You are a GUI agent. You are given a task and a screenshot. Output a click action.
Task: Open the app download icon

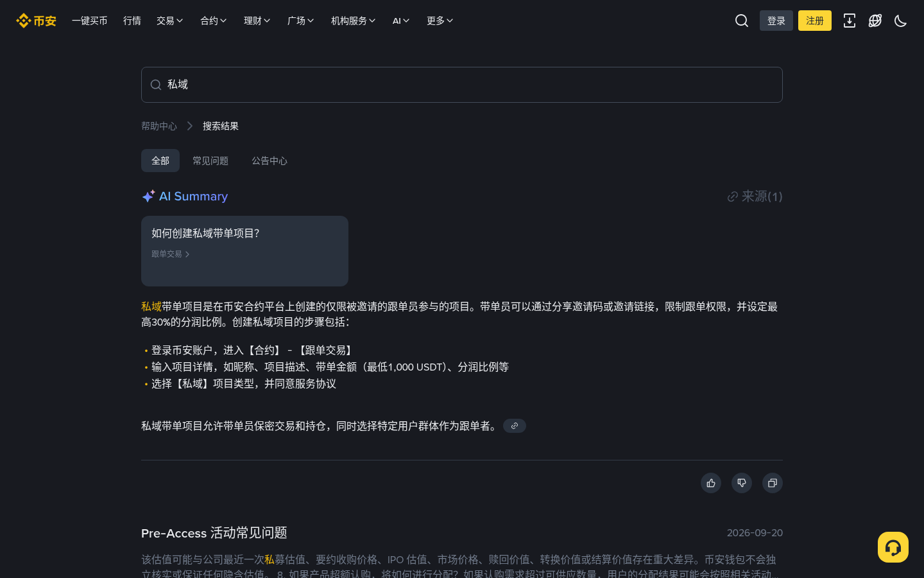pyautogui.click(x=850, y=21)
